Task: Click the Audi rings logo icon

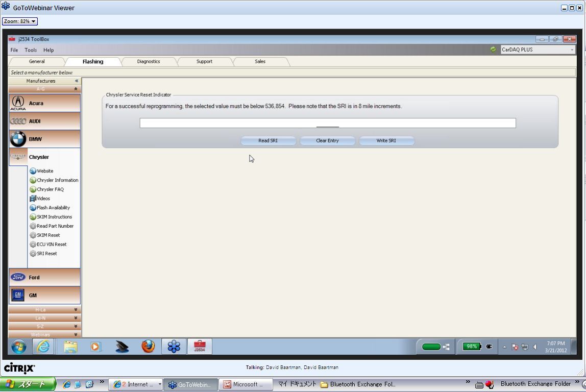Action: [18, 121]
